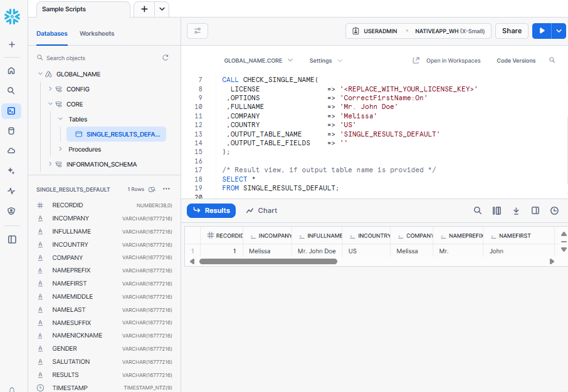The width and height of the screenshot is (568, 392).
Task: Open the Data database cylinder icon
Action: click(x=11, y=131)
